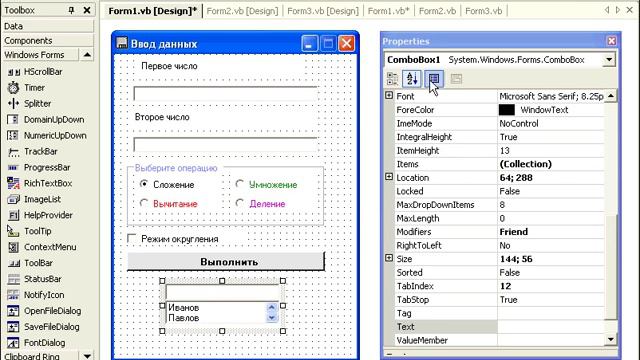640x360 pixels.
Task: Select the Items (Collection) property value
Action: point(550,164)
